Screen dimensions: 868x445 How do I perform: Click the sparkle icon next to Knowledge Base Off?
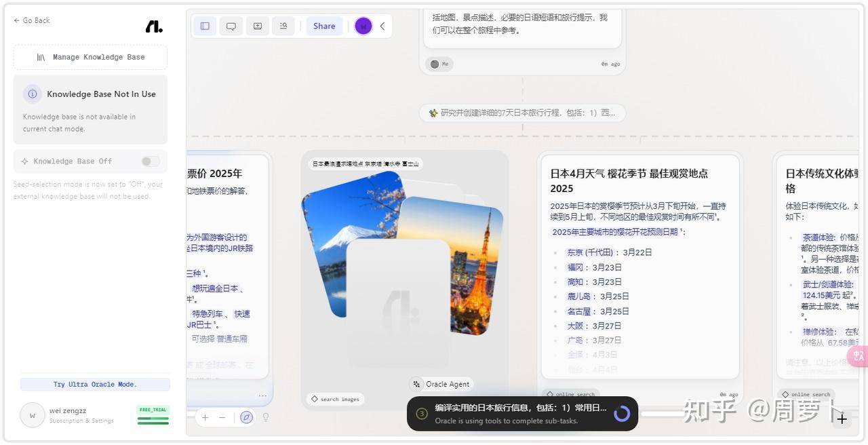click(25, 161)
